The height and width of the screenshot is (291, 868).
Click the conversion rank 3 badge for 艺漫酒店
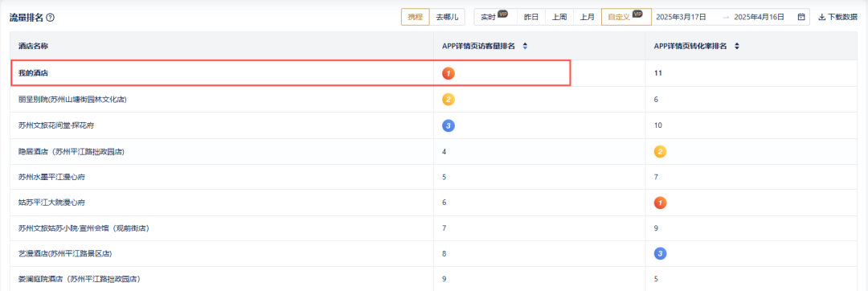660,253
